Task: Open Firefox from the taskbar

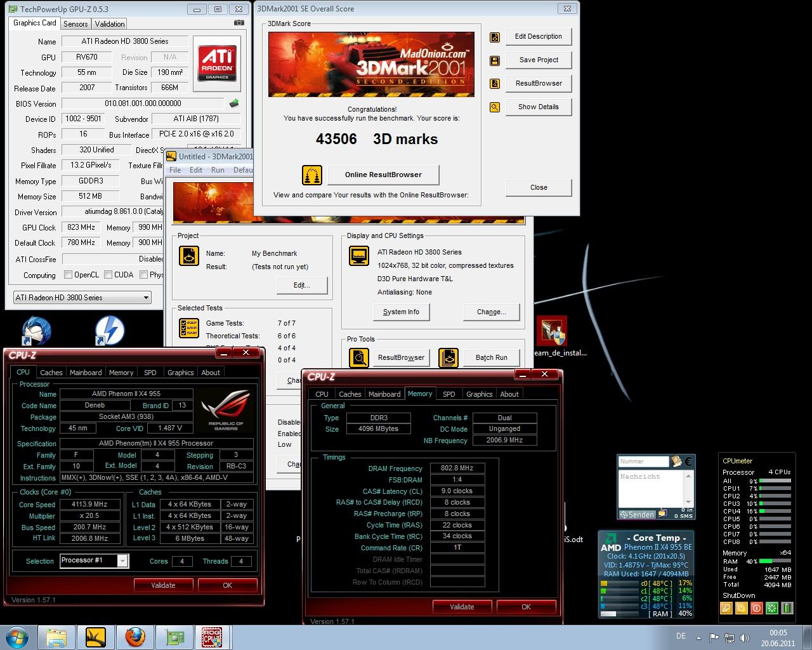Action: [134, 637]
